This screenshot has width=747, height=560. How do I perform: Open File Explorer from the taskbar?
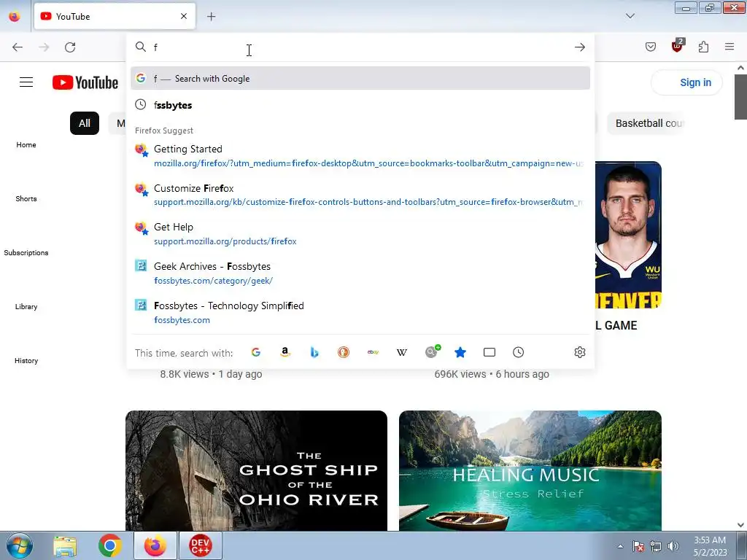pos(65,545)
